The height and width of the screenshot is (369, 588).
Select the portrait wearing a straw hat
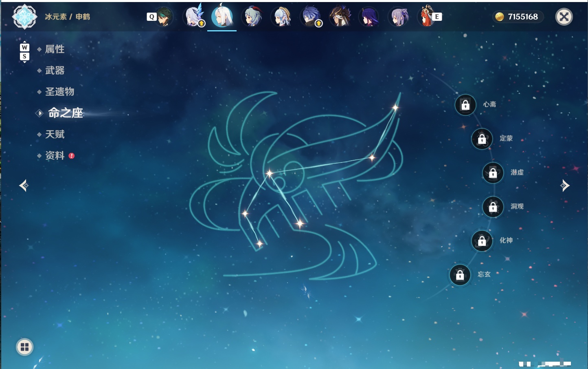pos(282,17)
